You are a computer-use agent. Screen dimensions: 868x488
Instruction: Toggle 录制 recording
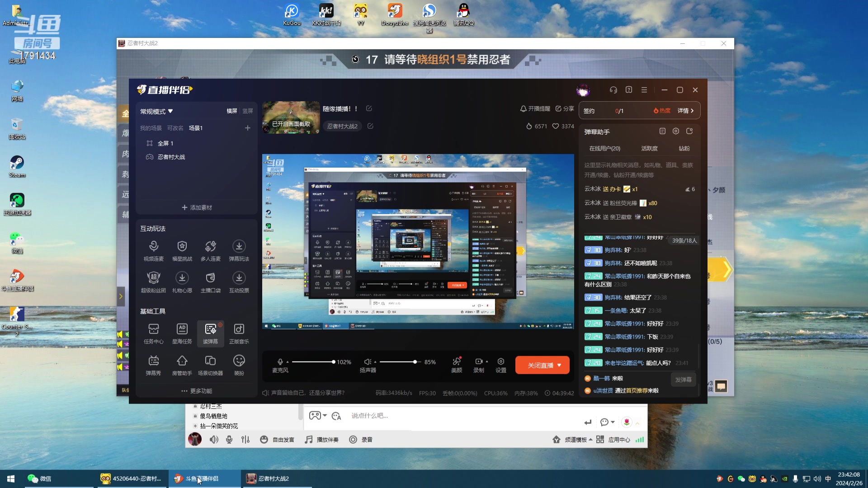pos(479,365)
